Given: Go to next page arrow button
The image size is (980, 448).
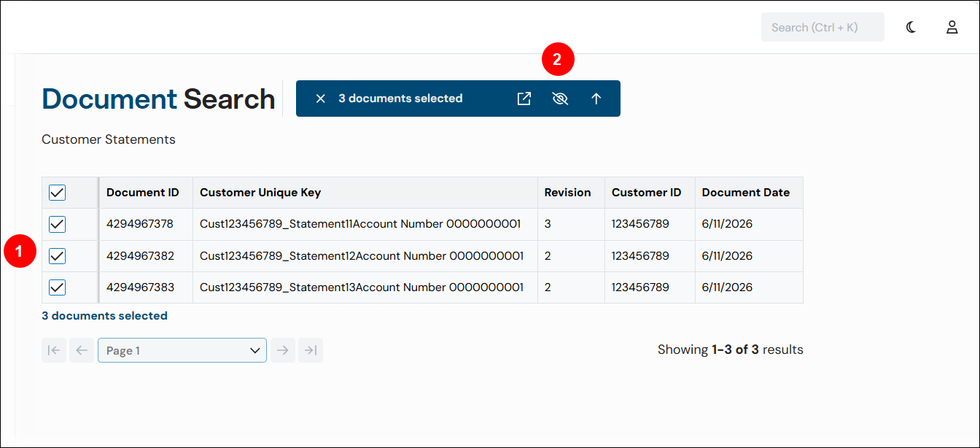Looking at the screenshot, I should coord(283,350).
